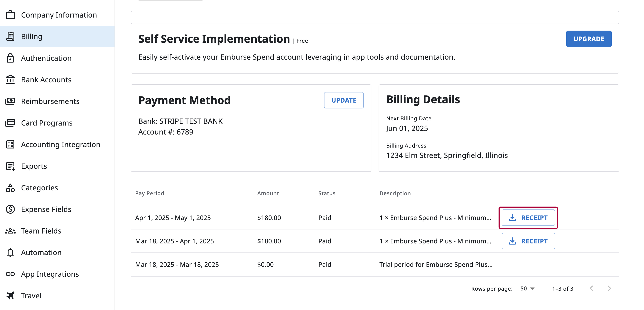
Task: Click the Authentication lock icon
Action: [10, 58]
